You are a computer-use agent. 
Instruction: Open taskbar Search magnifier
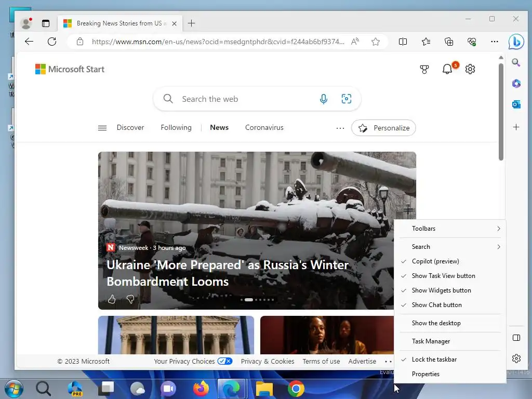(x=44, y=389)
